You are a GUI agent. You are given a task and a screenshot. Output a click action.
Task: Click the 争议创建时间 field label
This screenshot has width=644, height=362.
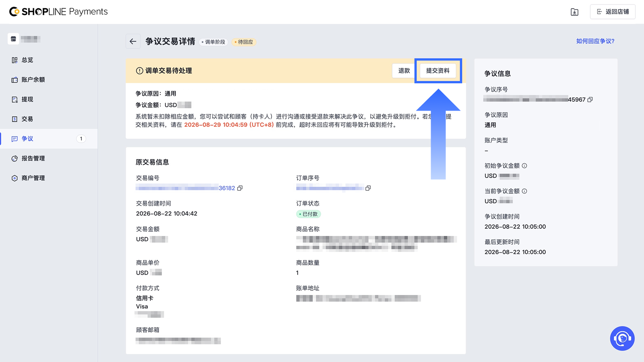click(502, 217)
